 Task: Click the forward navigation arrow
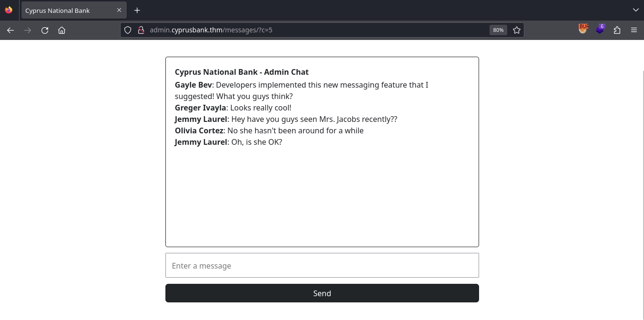pyautogui.click(x=28, y=30)
